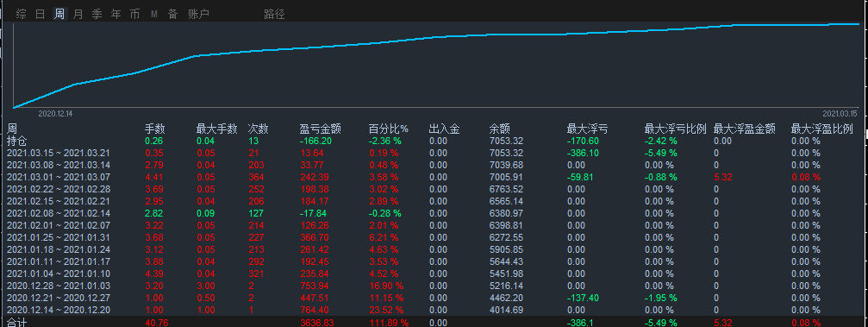Click the 最大浮亏比例 column header
This screenshot has width=868, height=327.
[676, 129]
